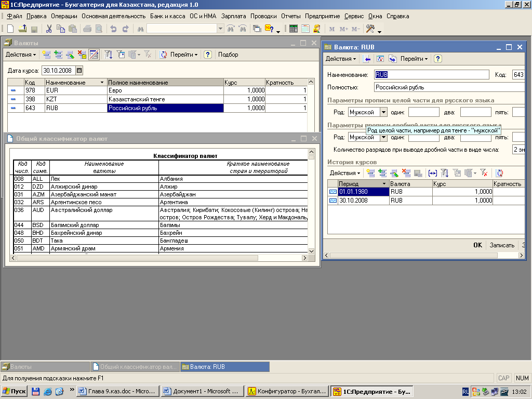Open the Сервис menu
The image size is (532, 399).
point(354,16)
